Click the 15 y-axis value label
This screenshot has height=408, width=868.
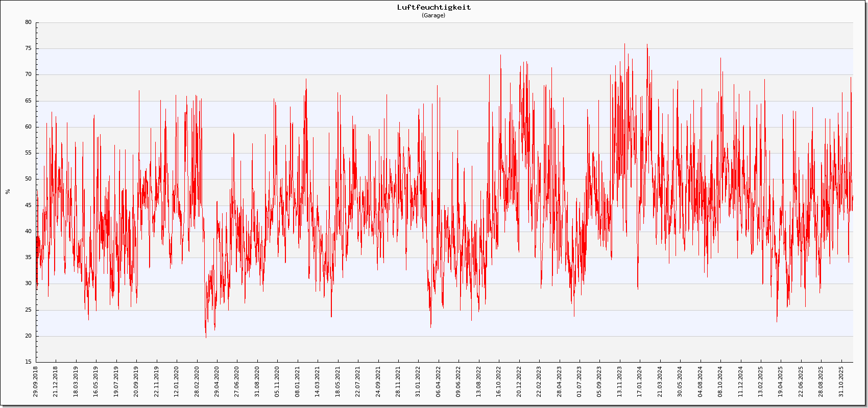28,362
